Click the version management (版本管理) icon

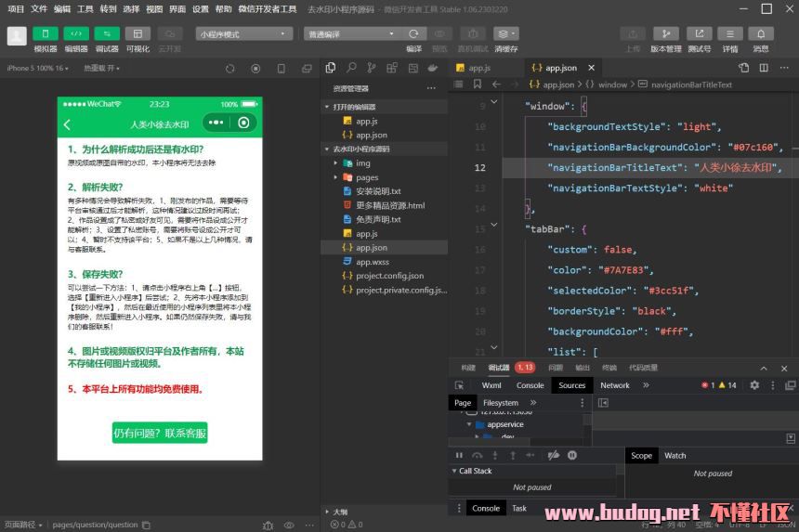point(665,34)
